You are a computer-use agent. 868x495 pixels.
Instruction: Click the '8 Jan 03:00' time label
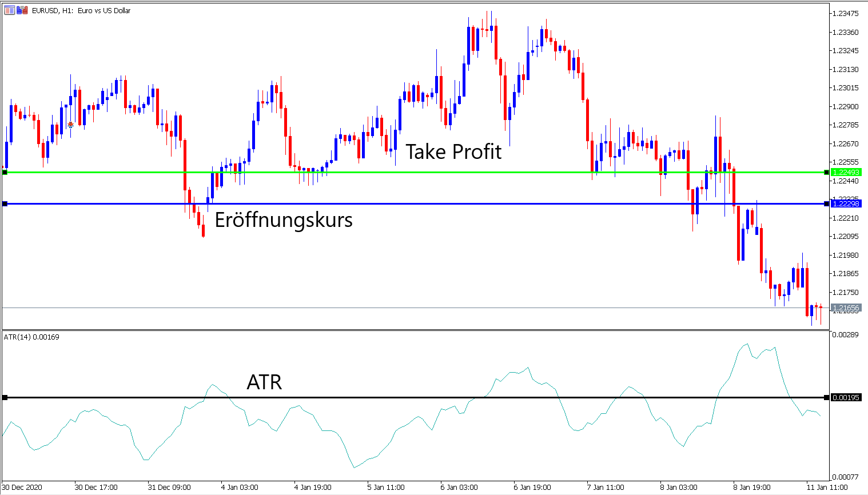click(679, 488)
